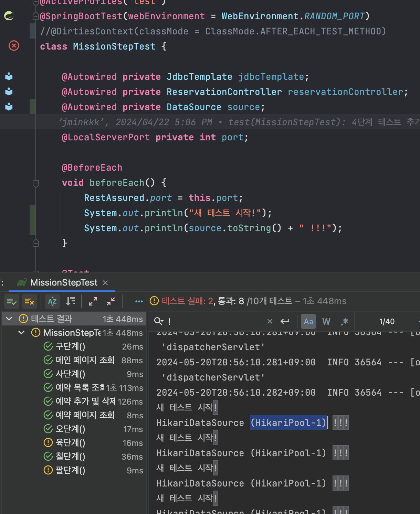
Task: Click the RestAssured.port assignment line
Action: pyautogui.click(x=164, y=198)
